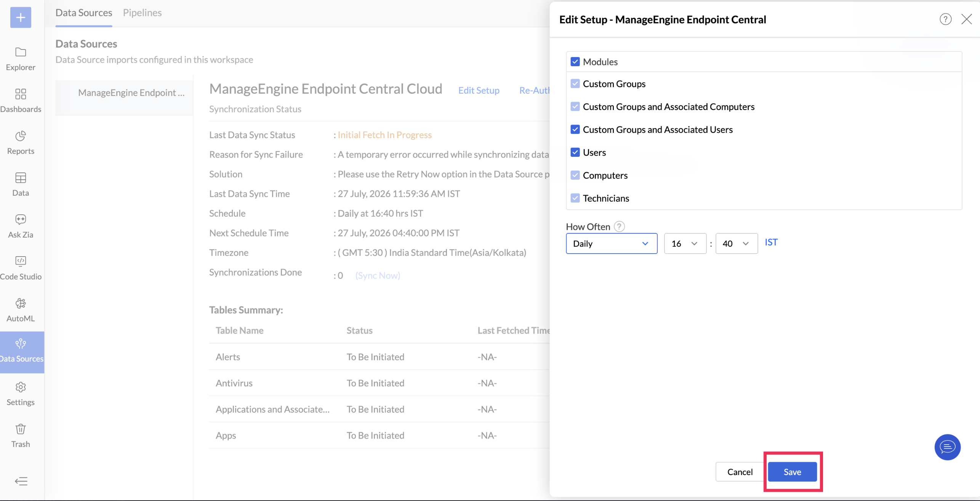This screenshot has width=980, height=501.
Task: Go to Dashboards in the sidebar
Action: tap(21, 101)
